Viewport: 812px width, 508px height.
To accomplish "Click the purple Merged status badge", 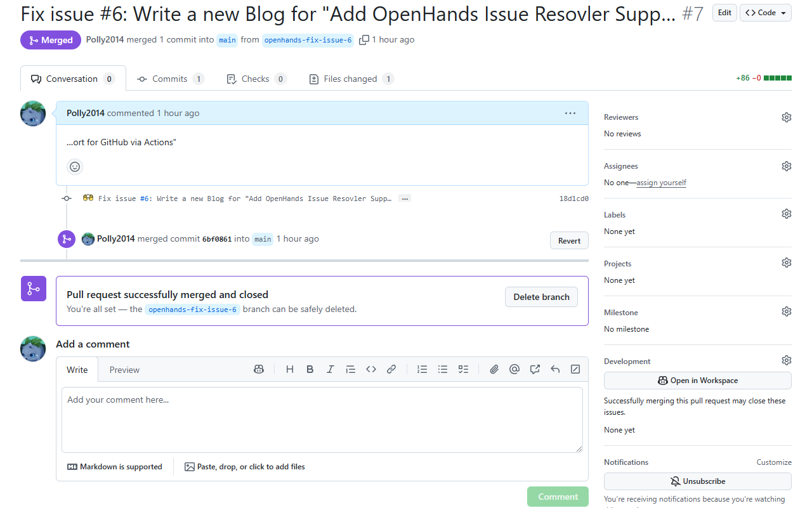I will pos(51,40).
